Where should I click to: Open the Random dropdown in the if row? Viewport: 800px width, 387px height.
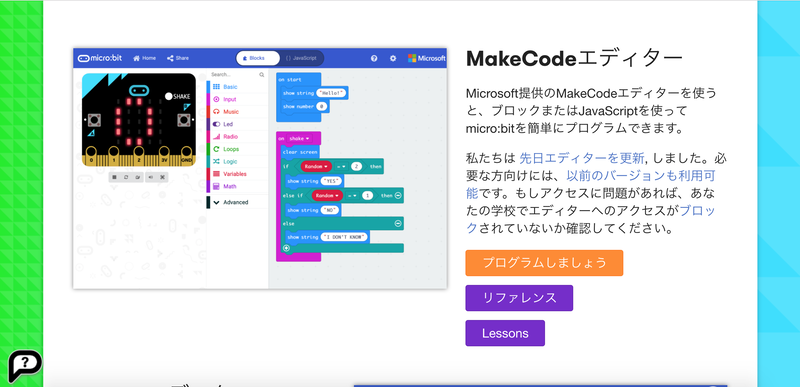tap(316, 166)
